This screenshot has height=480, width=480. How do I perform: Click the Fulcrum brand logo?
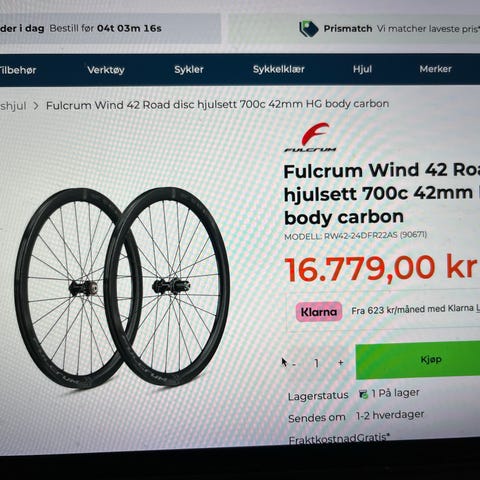(311, 137)
